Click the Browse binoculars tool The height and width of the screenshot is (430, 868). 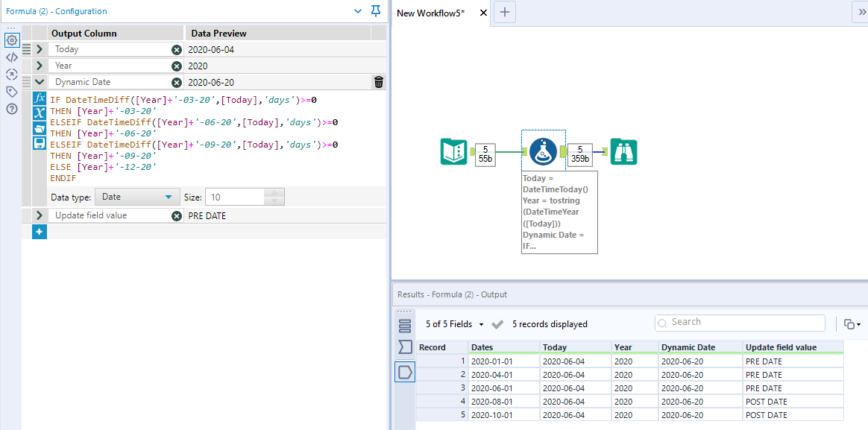coord(624,152)
